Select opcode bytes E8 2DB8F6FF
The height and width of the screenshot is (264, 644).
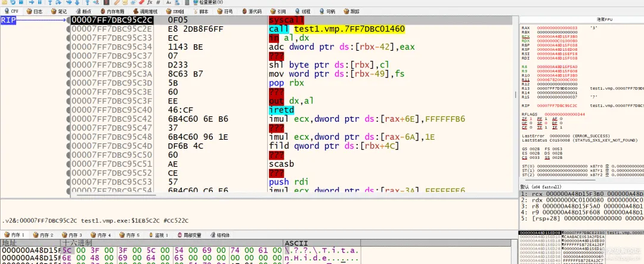pyautogui.click(x=196, y=29)
